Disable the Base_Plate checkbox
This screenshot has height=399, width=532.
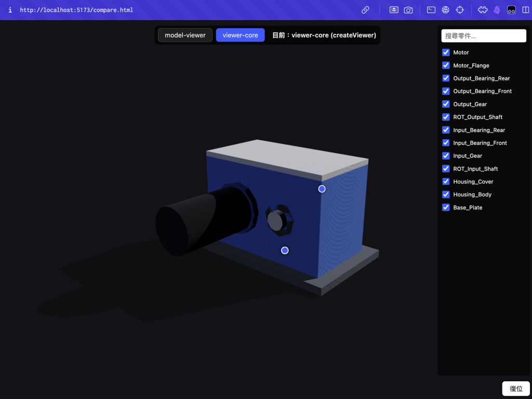pos(446,207)
